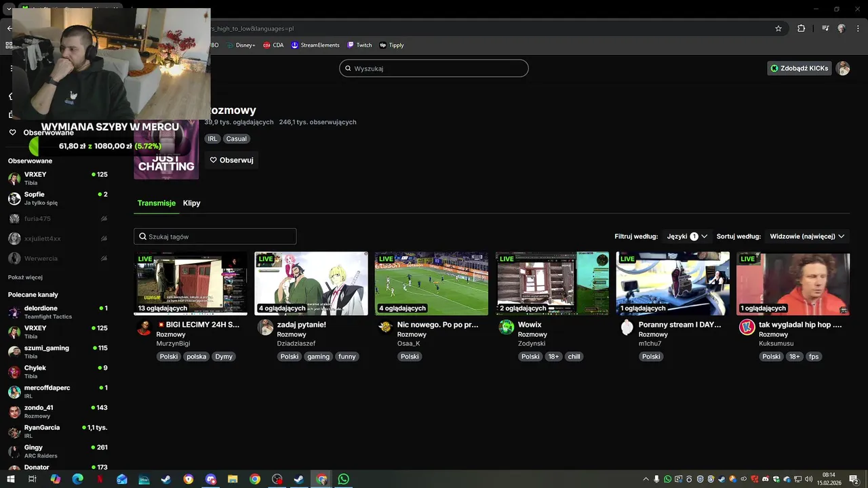This screenshot has width=868, height=488.
Task: Open delordione in recommended channels
Action: pos(58,312)
